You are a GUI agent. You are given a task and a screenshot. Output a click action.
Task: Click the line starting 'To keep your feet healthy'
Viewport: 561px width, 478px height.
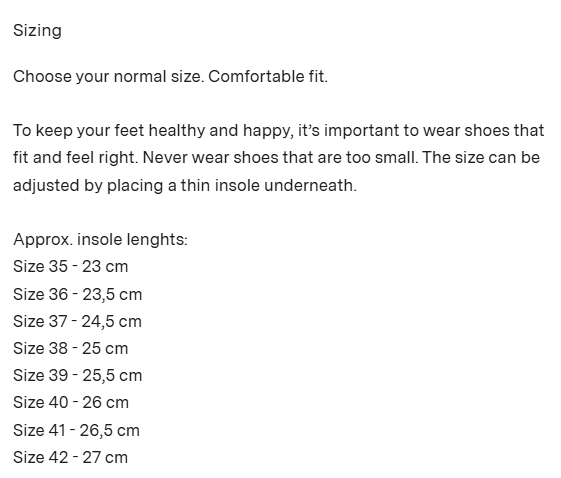(278, 131)
